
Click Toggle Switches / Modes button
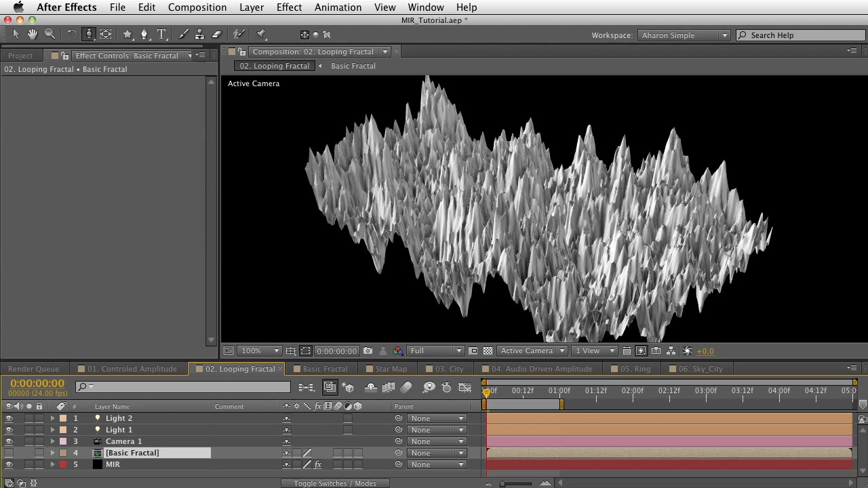tap(335, 483)
